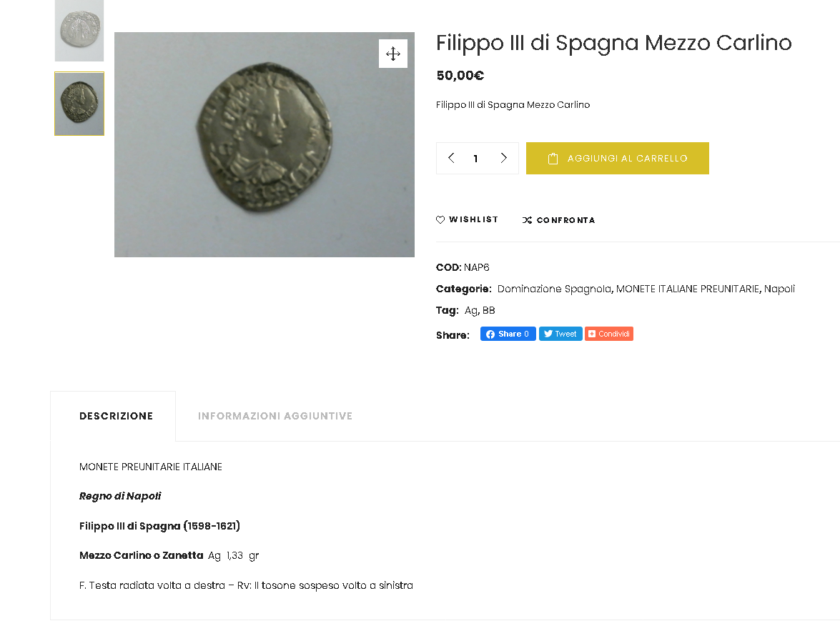Select the Ag tag link

(470, 311)
